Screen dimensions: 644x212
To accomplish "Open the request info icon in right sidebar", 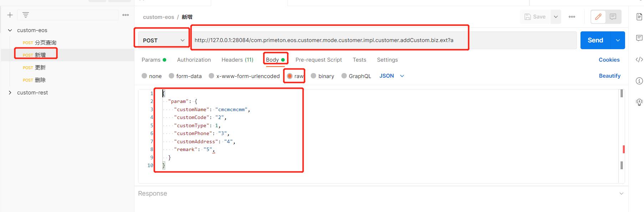I will 639,81.
